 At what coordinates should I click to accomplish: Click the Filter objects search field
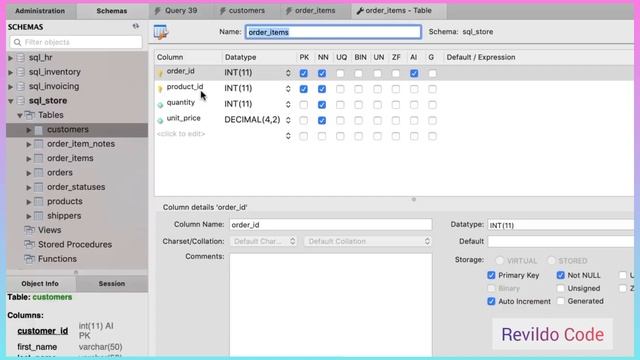(x=76, y=42)
